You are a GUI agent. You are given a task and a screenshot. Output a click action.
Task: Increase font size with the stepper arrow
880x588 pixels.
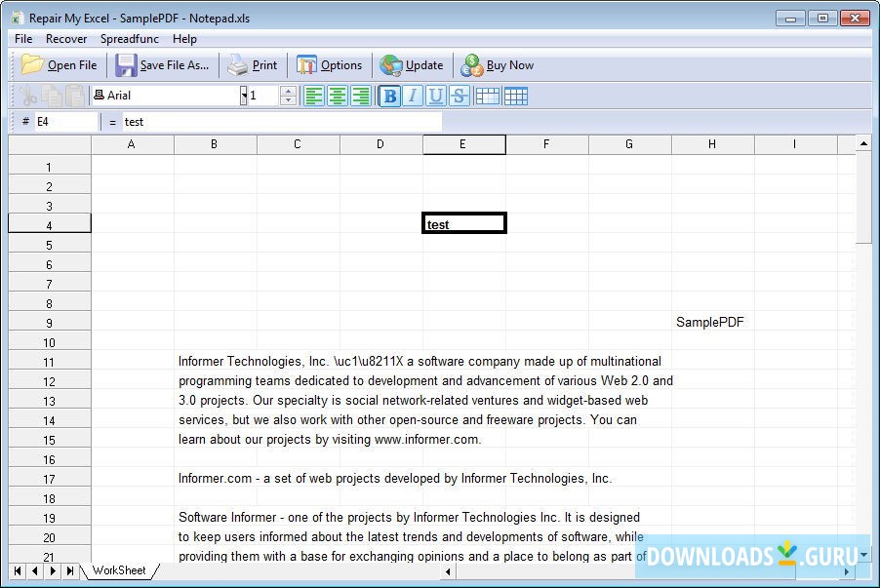[289, 90]
